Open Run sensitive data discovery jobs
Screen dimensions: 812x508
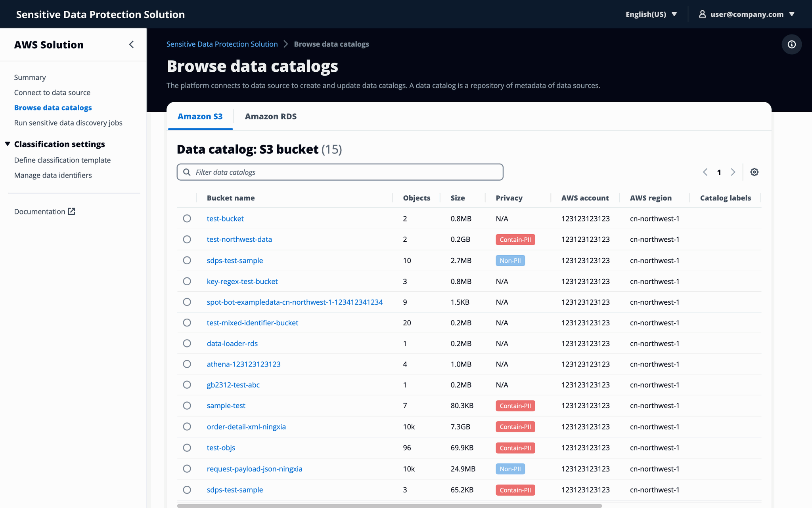tap(68, 123)
